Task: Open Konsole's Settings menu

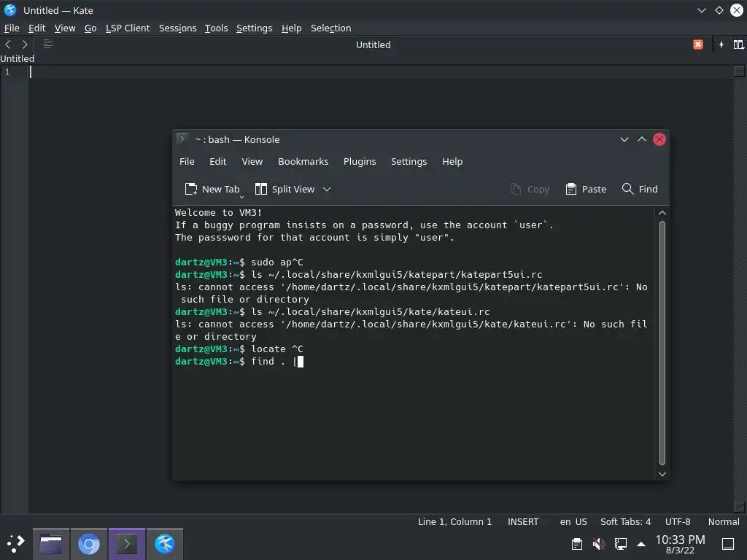Action: (409, 161)
